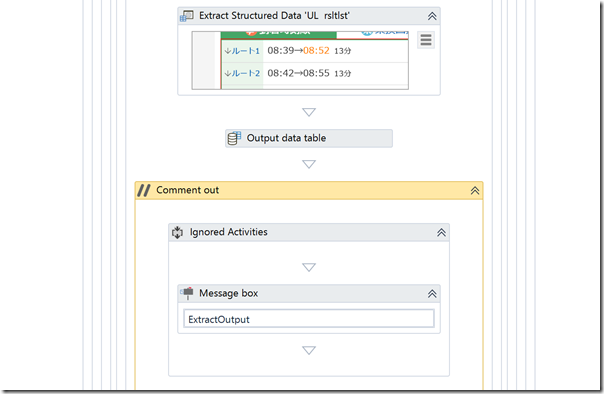Screen dimensions: 604x394
Task: Click the Extract Structured Data activity icon
Action: pos(187,16)
